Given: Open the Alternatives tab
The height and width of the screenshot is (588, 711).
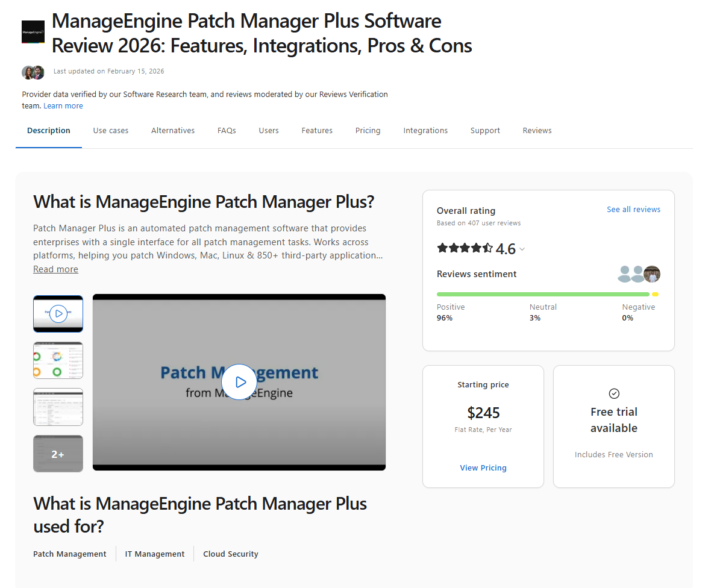Looking at the screenshot, I should (x=173, y=131).
